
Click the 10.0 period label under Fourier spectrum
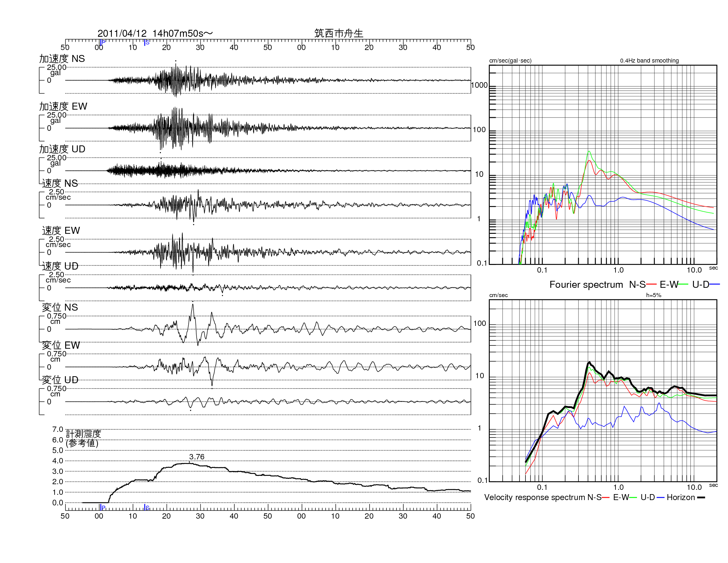pyautogui.click(x=694, y=270)
